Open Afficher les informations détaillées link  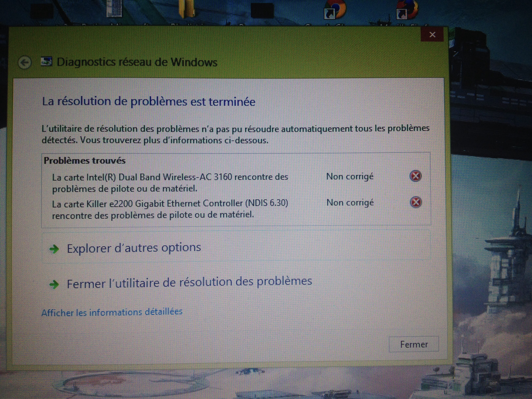[x=112, y=312]
